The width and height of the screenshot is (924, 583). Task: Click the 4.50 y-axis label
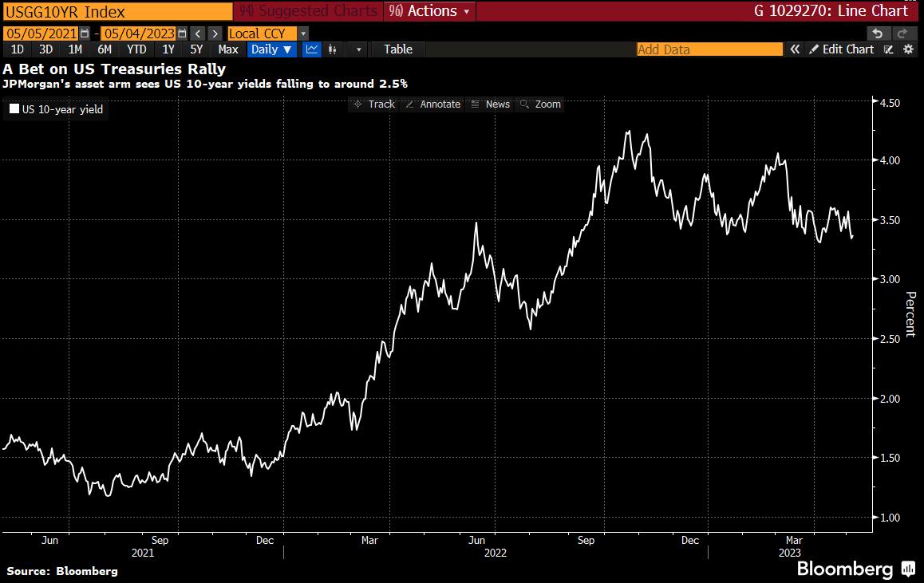(x=890, y=102)
